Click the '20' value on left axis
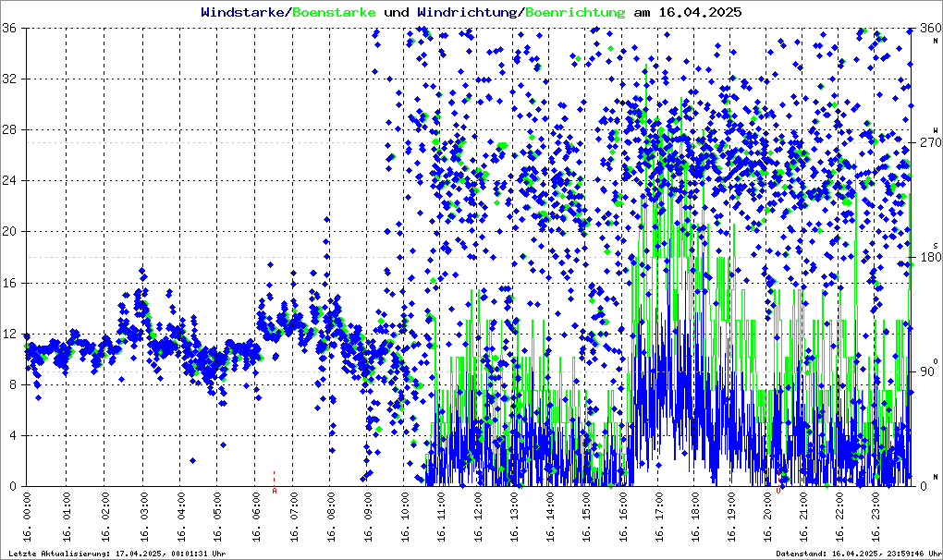Screen dimensions: 943x560 (11, 232)
